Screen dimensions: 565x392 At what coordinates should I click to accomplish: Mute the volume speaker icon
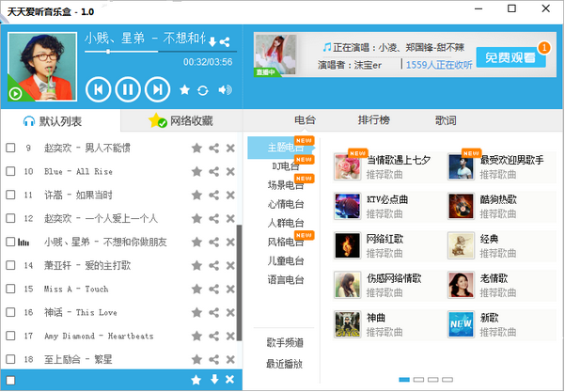click(224, 90)
